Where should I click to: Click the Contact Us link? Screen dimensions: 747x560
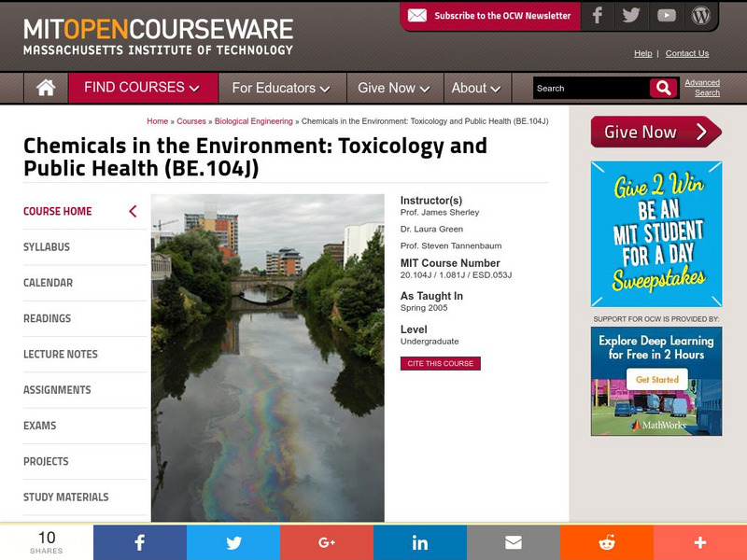click(x=687, y=53)
